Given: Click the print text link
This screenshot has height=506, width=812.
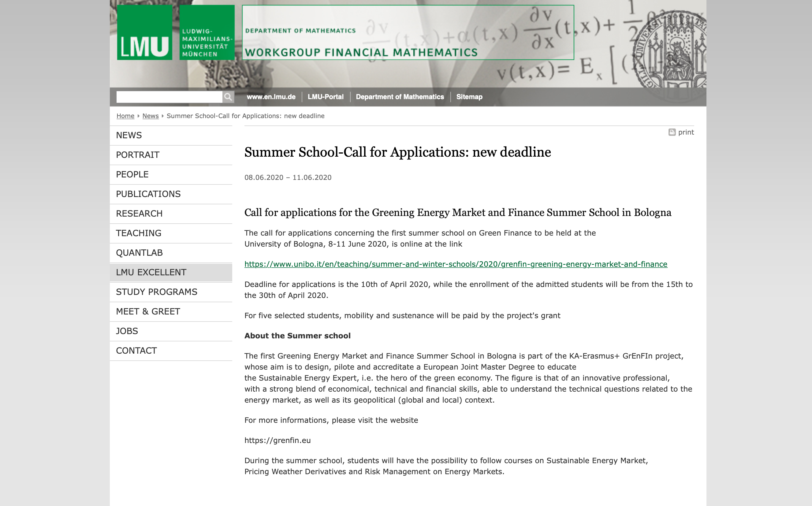Looking at the screenshot, I should pos(686,132).
